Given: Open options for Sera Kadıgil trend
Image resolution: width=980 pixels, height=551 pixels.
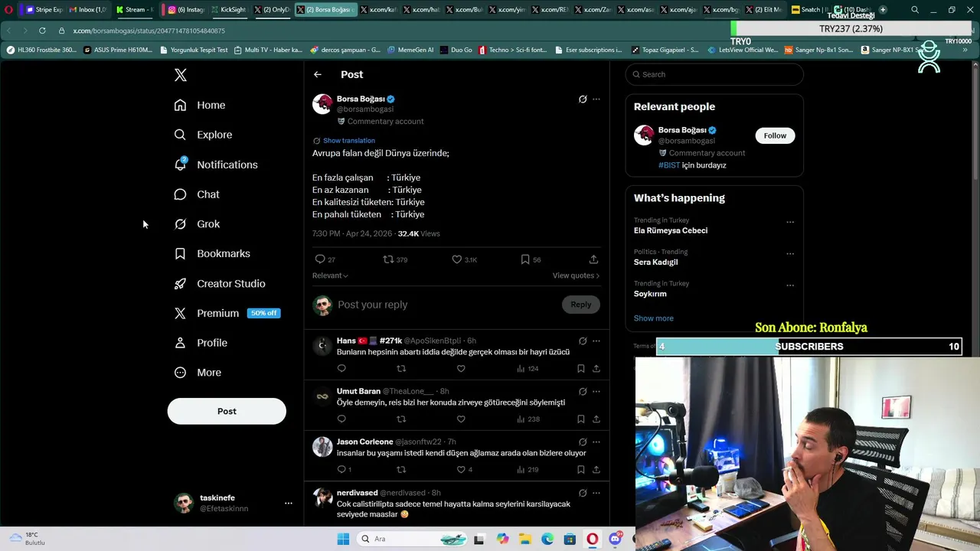Looking at the screenshot, I should coord(790,254).
